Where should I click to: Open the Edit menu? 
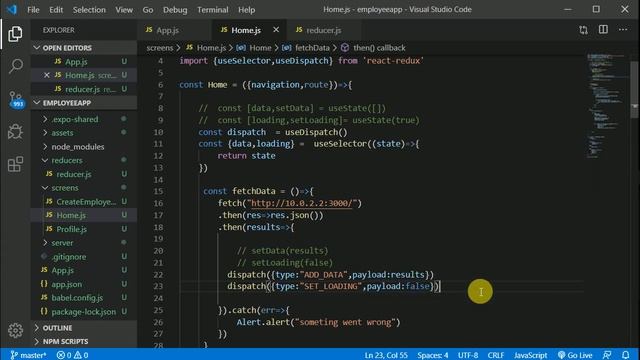(56, 9)
